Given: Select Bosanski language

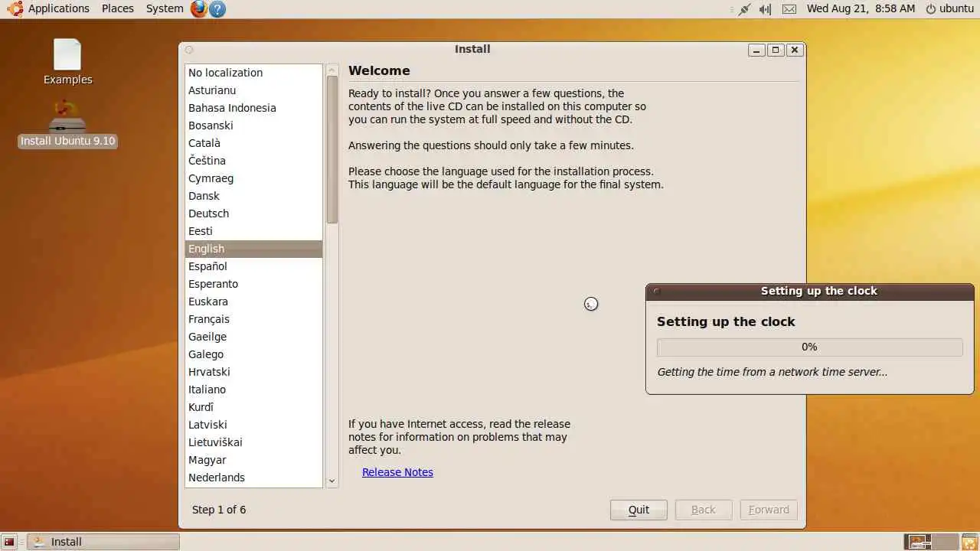Looking at the screenshot, I should (253, 126).
